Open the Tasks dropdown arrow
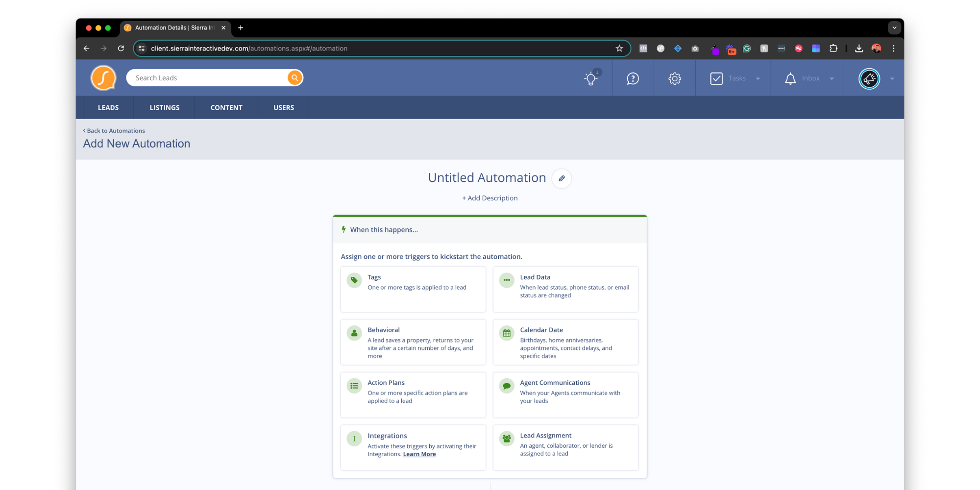 (x=758, y=78)
